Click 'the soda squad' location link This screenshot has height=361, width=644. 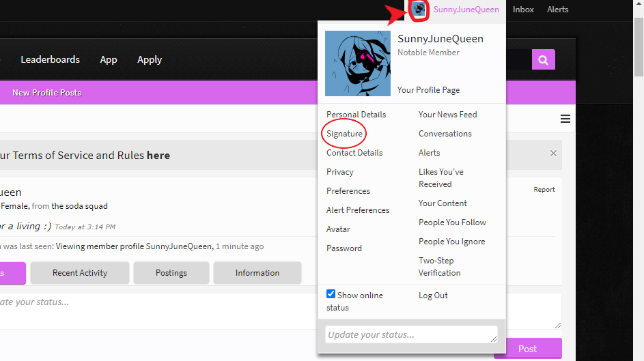(x=80, y=206)
